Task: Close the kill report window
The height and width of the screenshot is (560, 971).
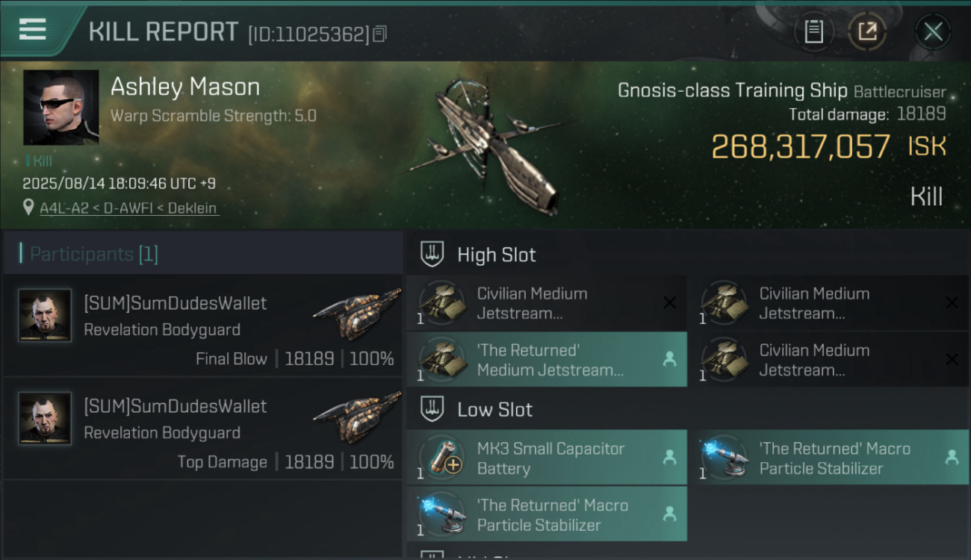Action: tap(933, 32)
